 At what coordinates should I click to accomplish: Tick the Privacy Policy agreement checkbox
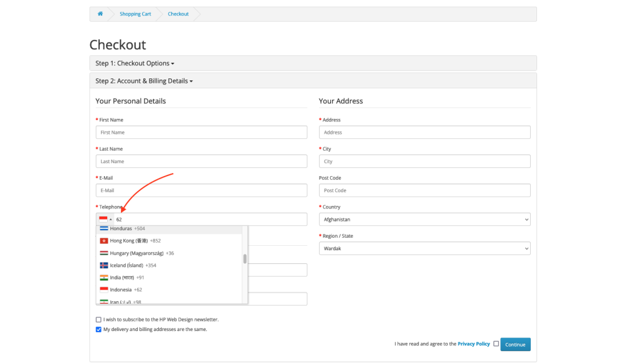click(496, 343)
